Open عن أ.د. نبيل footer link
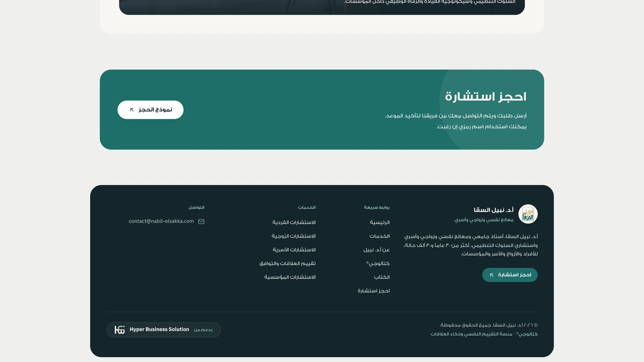The width and height of the screenshot is (644, 362). coord(376,250)
